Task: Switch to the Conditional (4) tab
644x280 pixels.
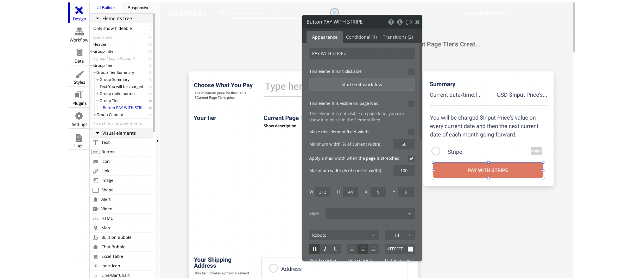Action: coord(361,37)
